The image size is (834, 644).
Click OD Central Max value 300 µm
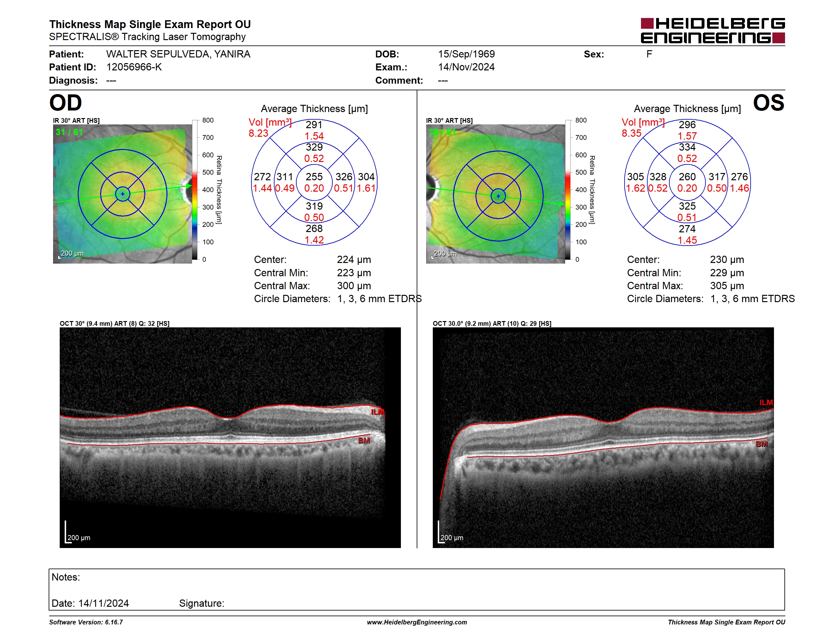[x=354, y=286]
